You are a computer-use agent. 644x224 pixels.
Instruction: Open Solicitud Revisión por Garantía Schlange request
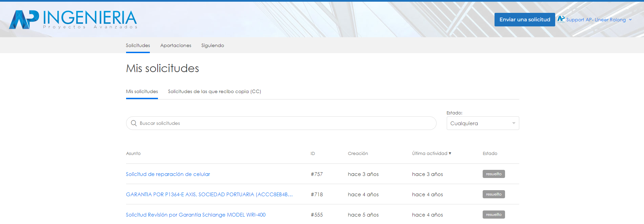coord(196,215)
